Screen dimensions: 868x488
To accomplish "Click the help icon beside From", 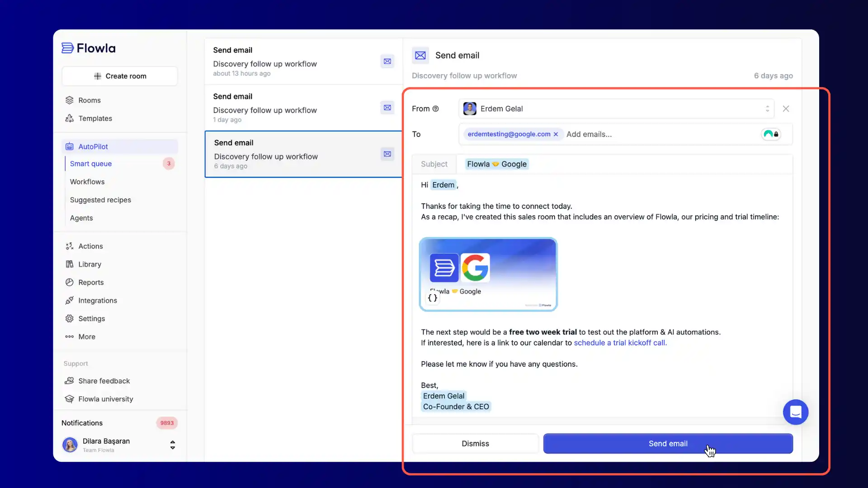I will 436,109.
